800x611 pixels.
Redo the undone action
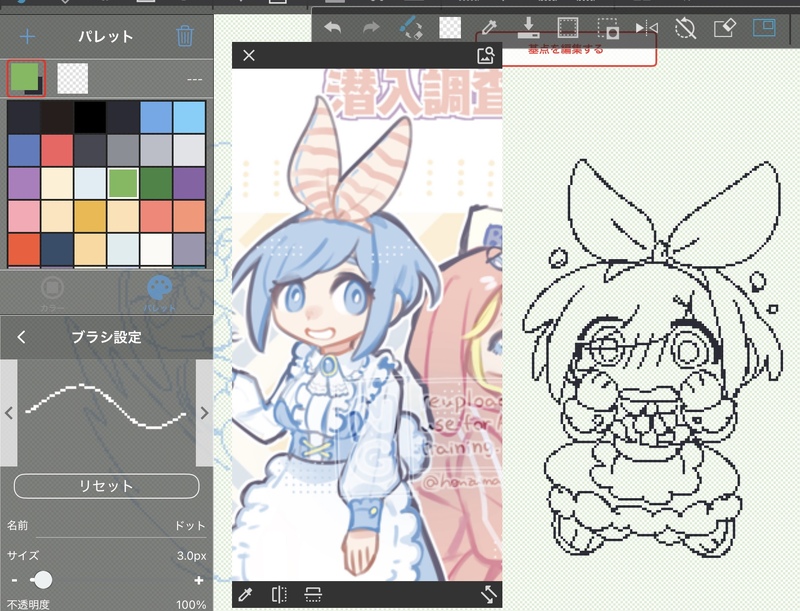371,27
